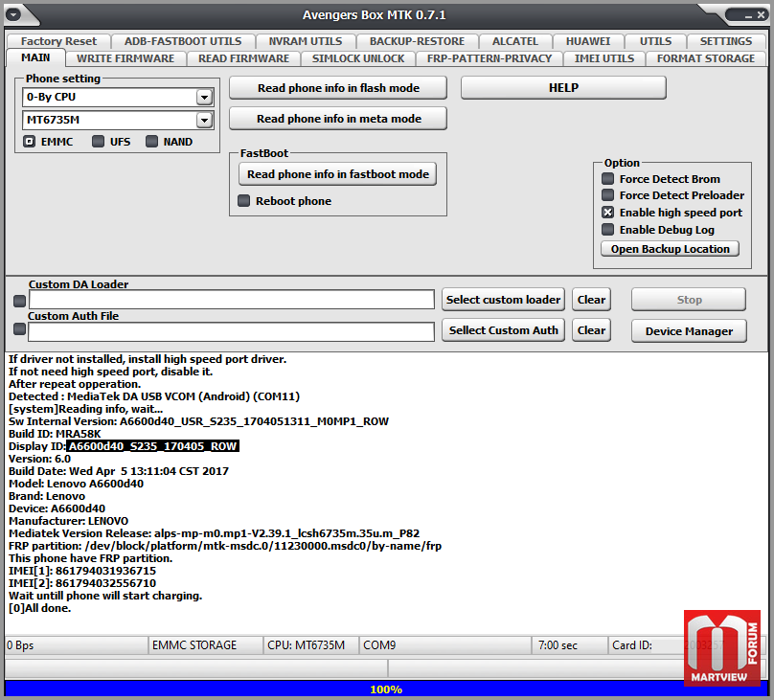Click CPU: MT6735M status entry
774x700 pixels.
(x=311, y=645)
